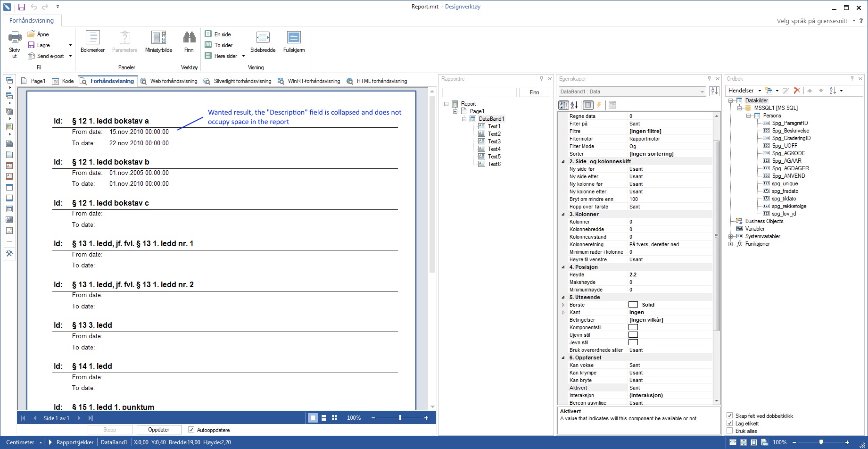
Task: Delete the selected item in Ordbok
Action: tap(797, 91)
